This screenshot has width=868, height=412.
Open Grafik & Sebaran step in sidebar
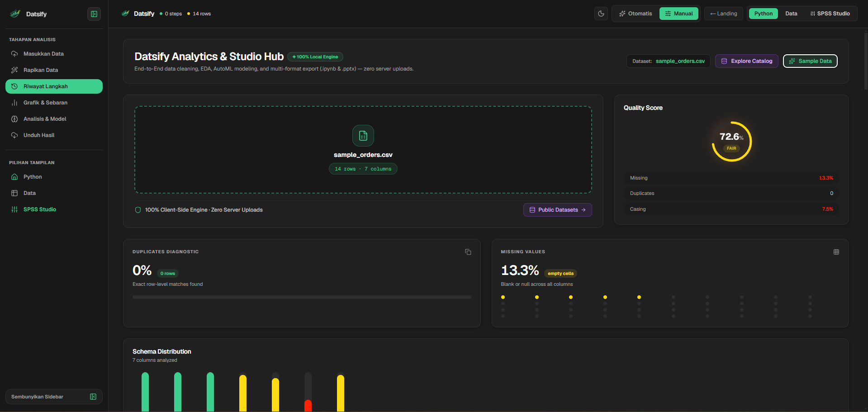point(54,103)
